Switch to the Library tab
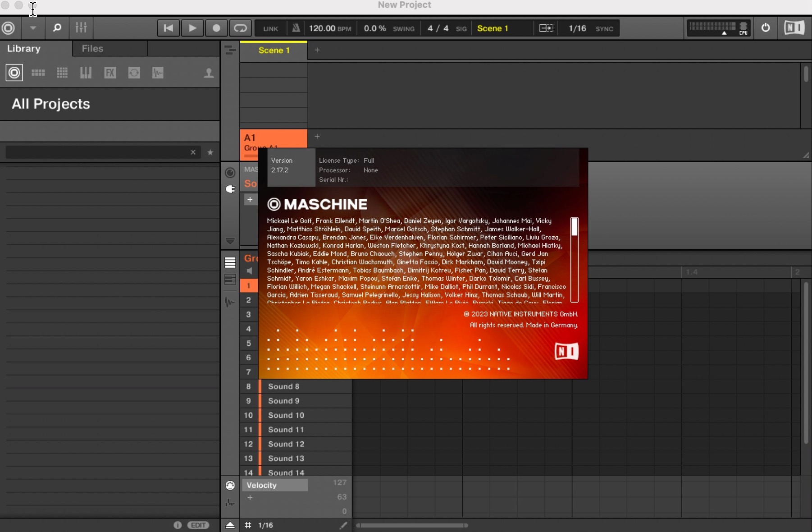 [x=24, y=48]
